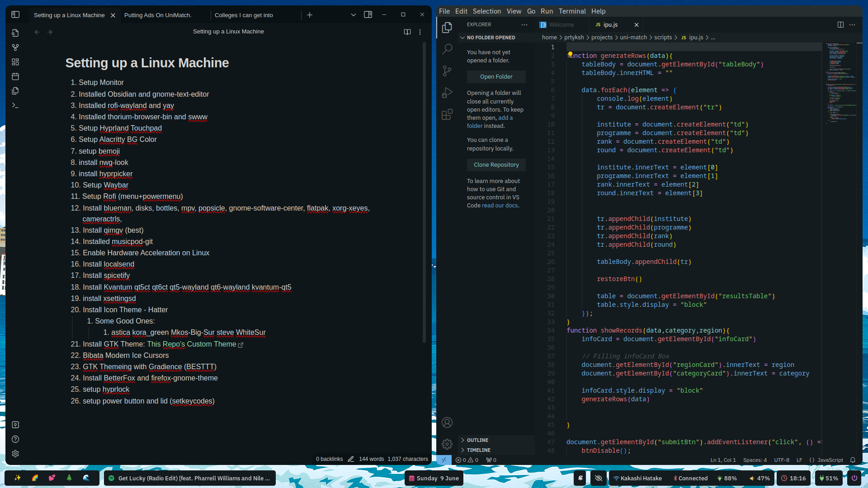Open Obsidian tab list dropdown arrow
The height and width of the screenshot is (488, 868).
(353, 15)
